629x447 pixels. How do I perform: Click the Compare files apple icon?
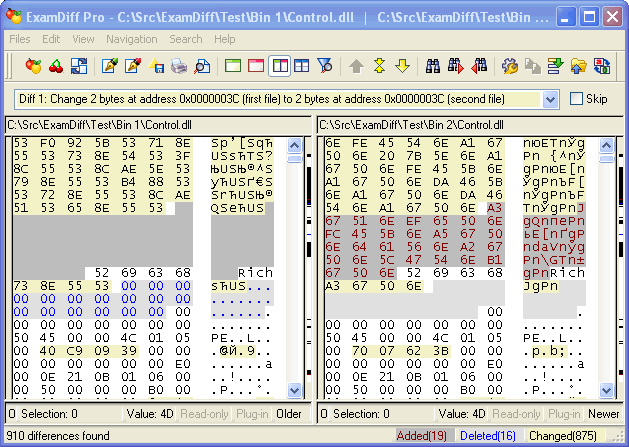click(33, 65)
